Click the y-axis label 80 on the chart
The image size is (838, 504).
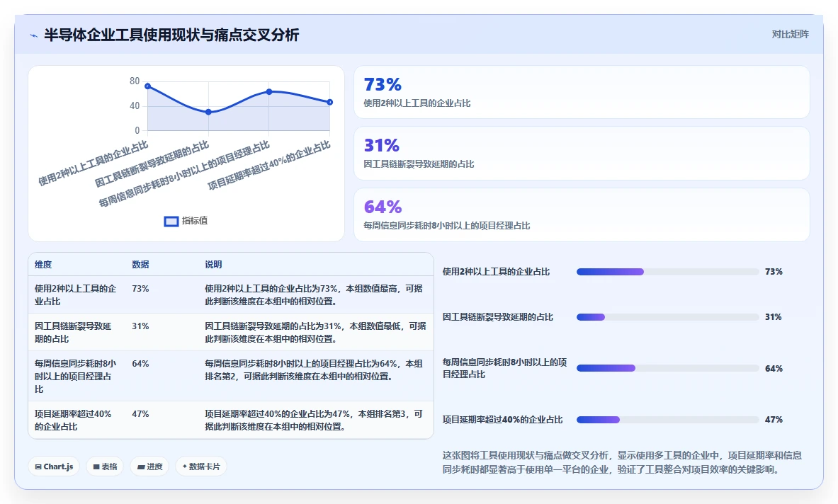(x=134, y=81)
